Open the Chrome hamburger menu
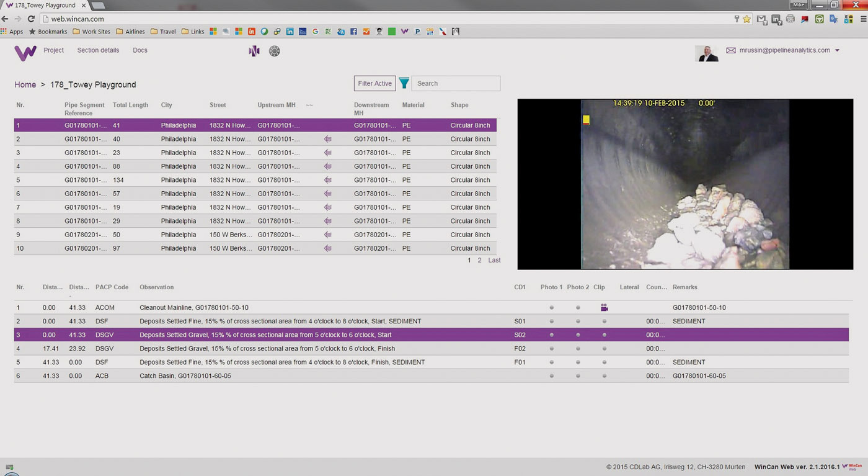Viewport: 868px width, 476px height. (x=864, y=19)
